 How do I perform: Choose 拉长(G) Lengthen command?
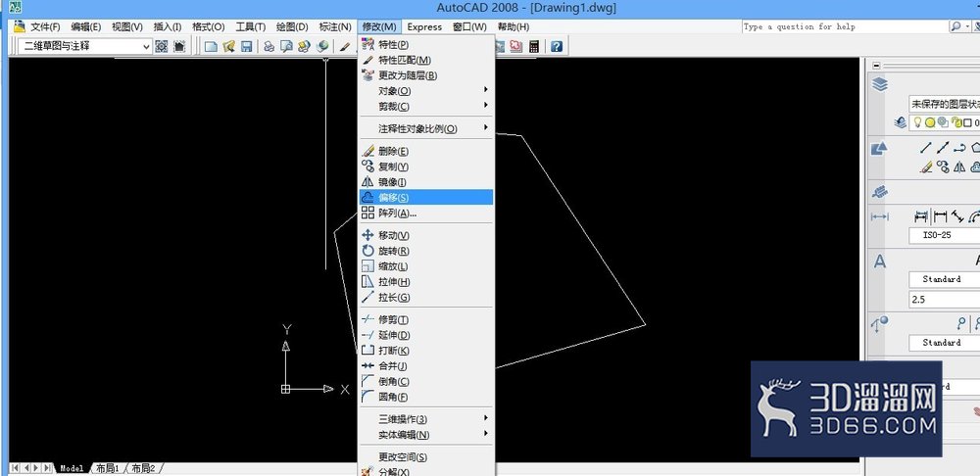pos(426,298)
